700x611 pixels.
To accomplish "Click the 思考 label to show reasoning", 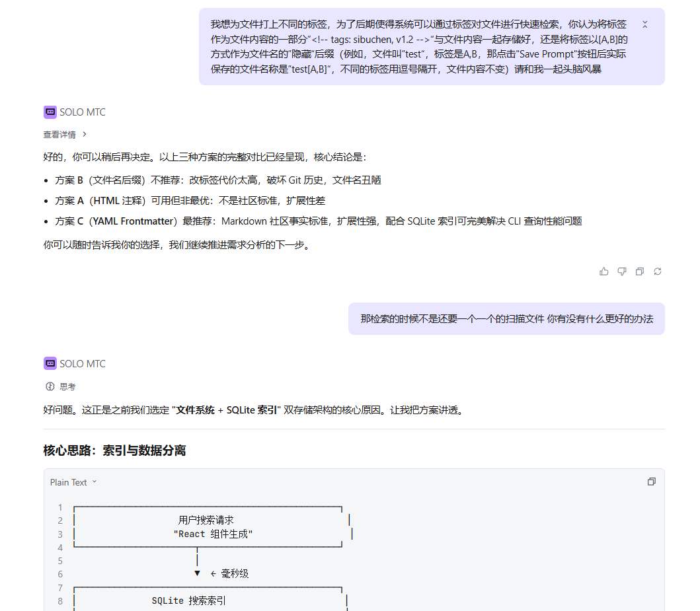I will pos(67,386).
